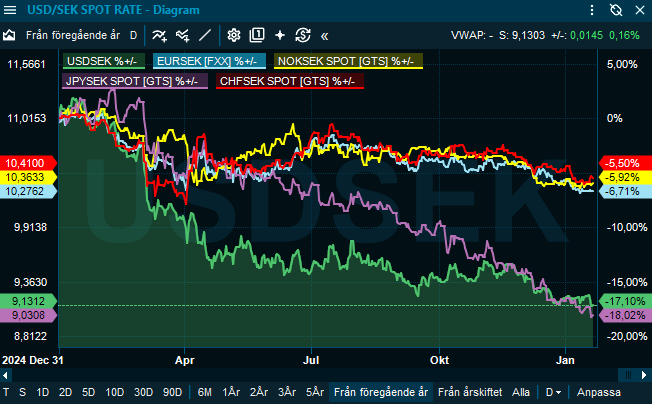652x404 pixels.
Task: Toggle the JPYSEK SPOT legend series
Action: [135, 80]
